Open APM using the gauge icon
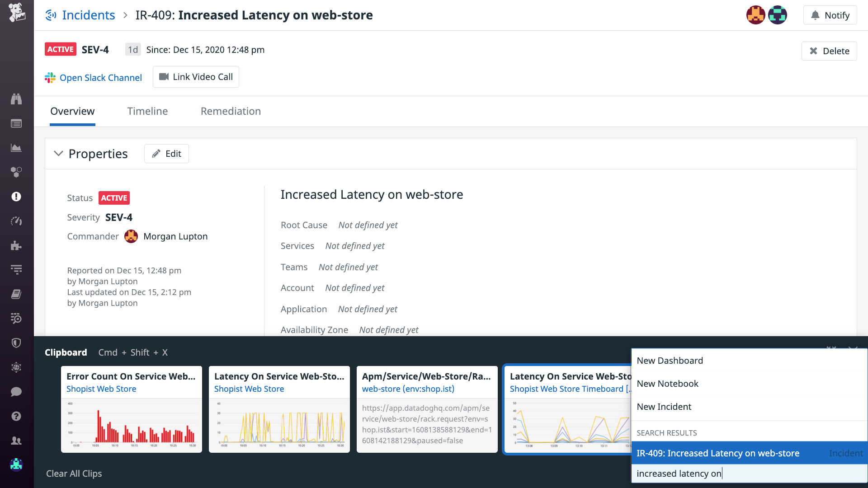The height and width of the screenshot is (488, 868). [16, 221]
